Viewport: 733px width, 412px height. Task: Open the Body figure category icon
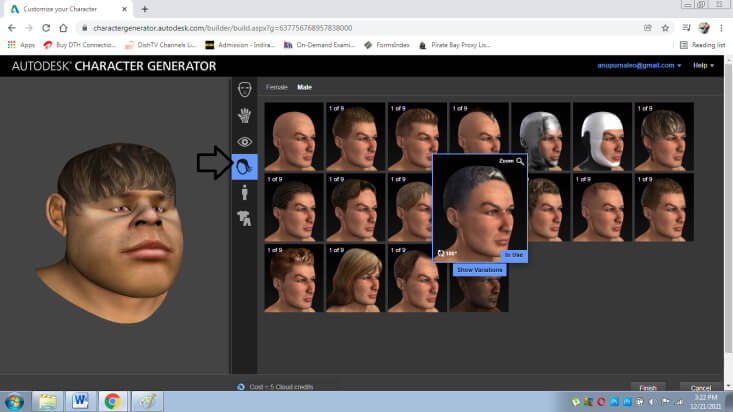pos(244,192)
